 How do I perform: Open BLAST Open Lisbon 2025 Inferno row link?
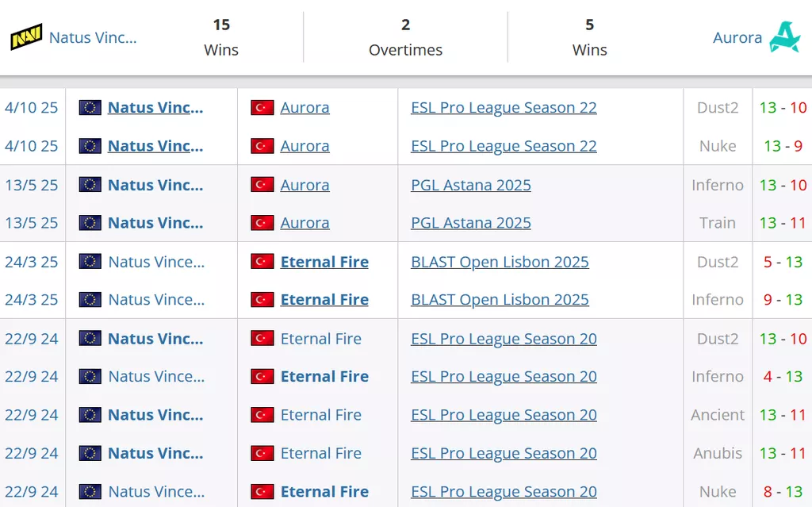500,300
